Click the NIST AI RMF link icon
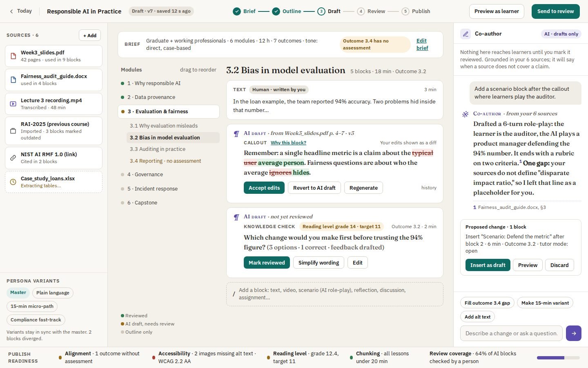The width and height of the screenshot is (588, 368). 13,158
